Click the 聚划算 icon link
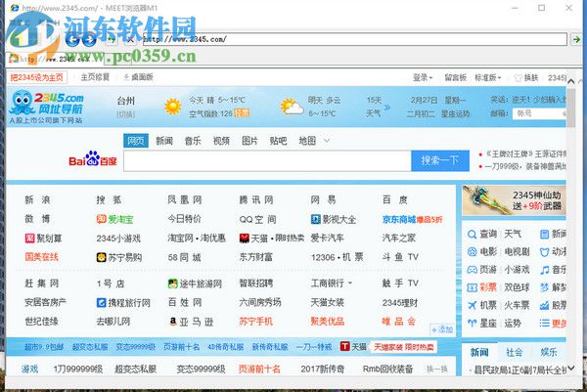This screenshot has height=392, width=587. [29, 238]
